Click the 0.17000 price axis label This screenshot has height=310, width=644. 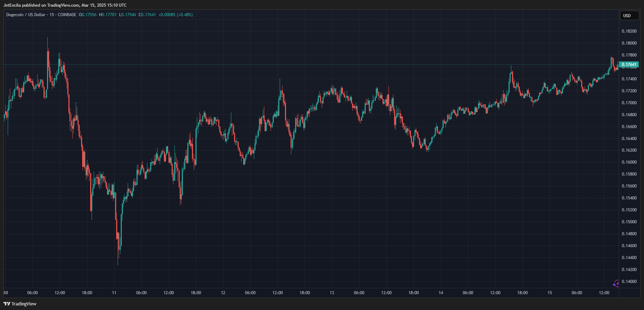(629, 103)
